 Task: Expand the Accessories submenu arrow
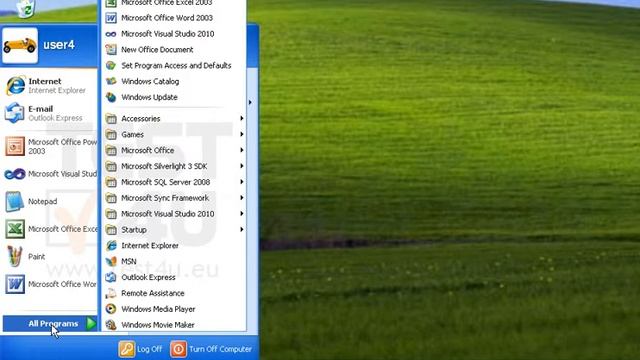point(242,118)
